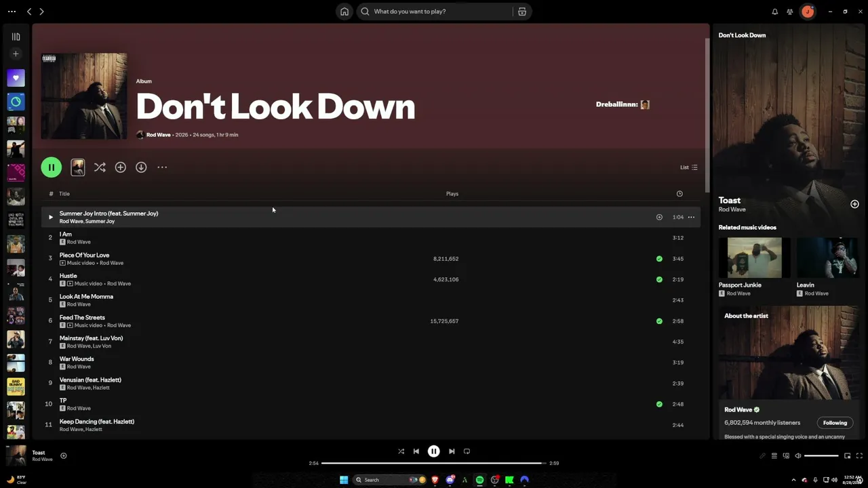Open the Liked Songs playlist in the sidebar
Screen dimensions: 868x488
[16, 78]
